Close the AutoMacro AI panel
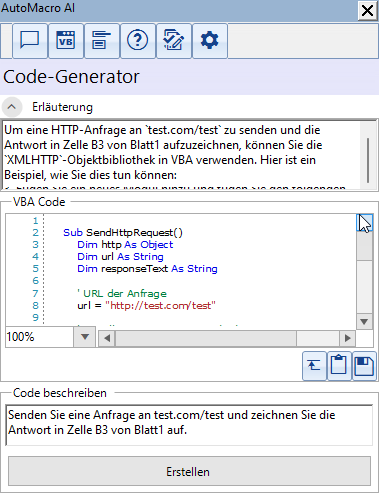The height and width of the screenshot is (494, 379). tap(368, 11)
